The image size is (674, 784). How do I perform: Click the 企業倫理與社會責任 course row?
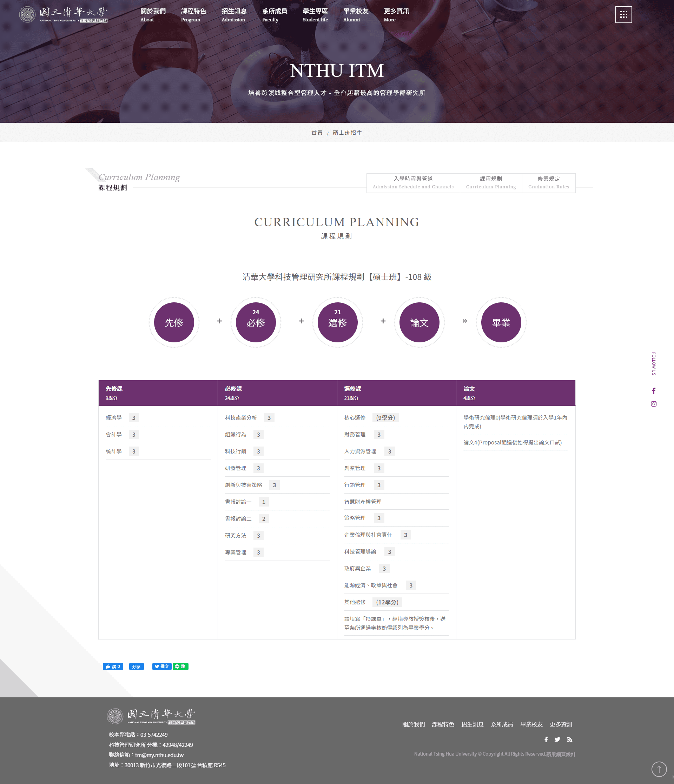(x=396, y=535)
